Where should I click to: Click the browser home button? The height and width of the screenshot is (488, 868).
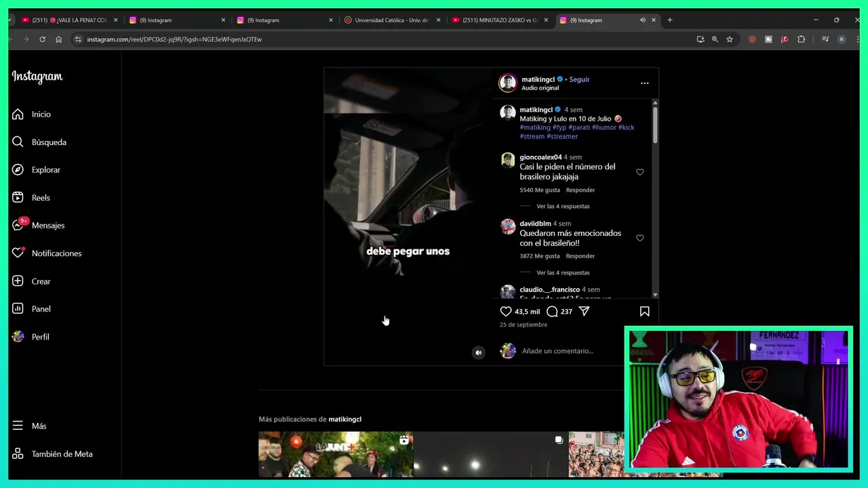coord(58,39)
